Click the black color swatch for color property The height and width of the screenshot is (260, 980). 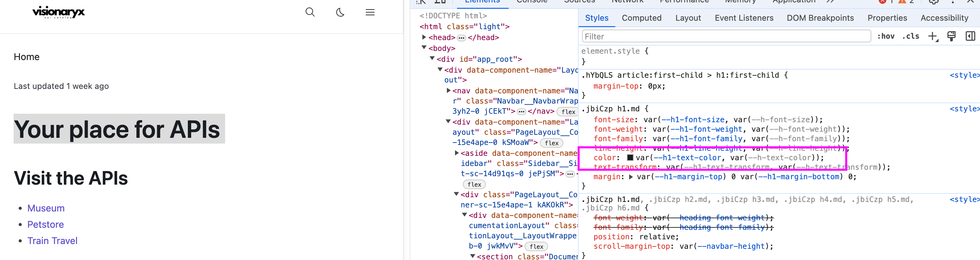[630, 157]
